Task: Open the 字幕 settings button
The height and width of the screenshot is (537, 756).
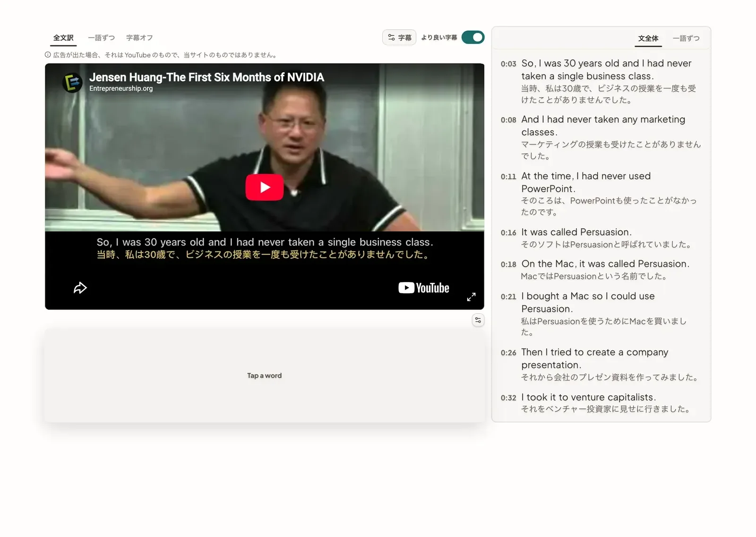Action: pos(399,37)
